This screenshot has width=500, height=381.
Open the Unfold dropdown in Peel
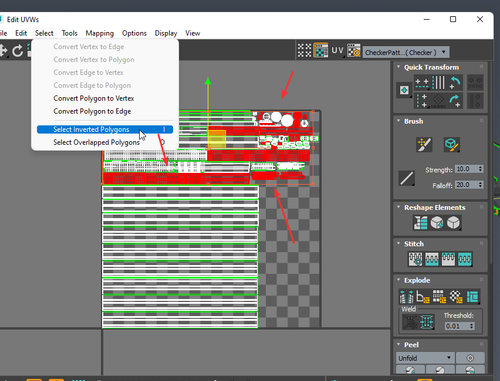[x=425, y=358]
